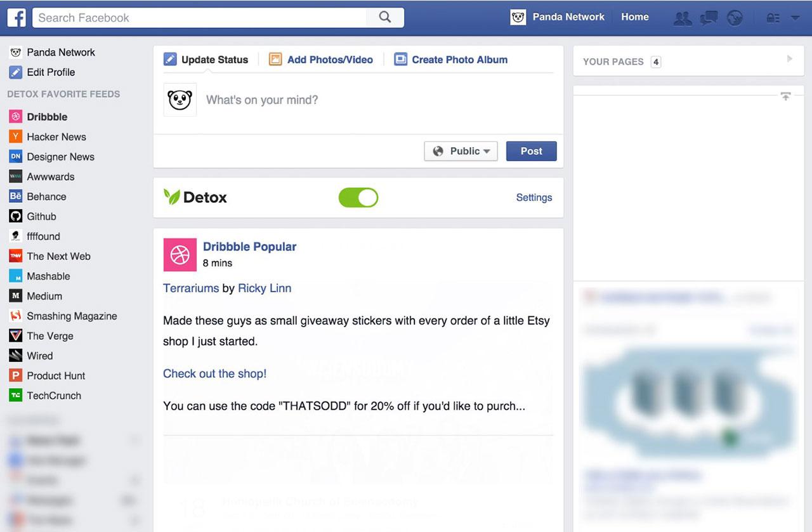Select the Create Photo Album tab
The image size is (812, 532).
[451, 60]
